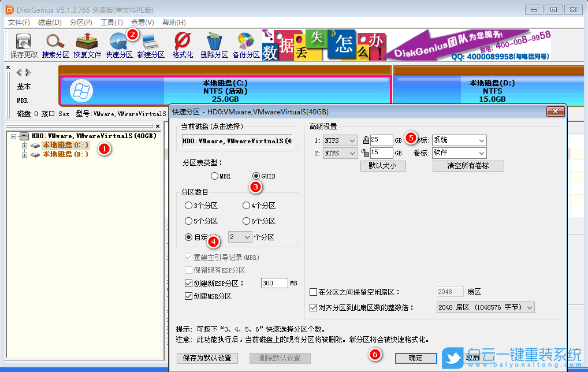The height and width of the screenshot is (372, 588).
Task: Click the 确定 (OK) button
Action: [x=415, y=358]
